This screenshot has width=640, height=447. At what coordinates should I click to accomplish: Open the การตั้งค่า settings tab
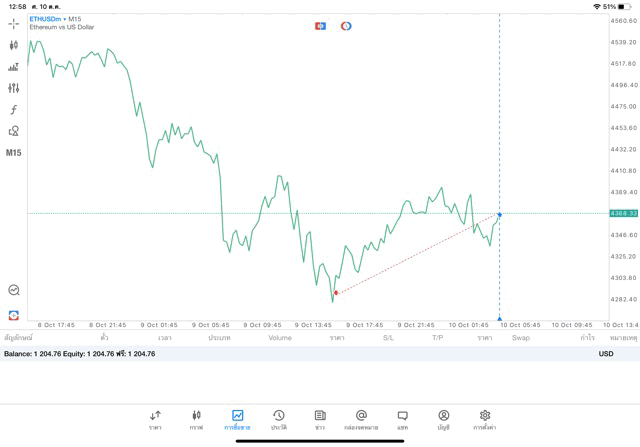[485, 419]
